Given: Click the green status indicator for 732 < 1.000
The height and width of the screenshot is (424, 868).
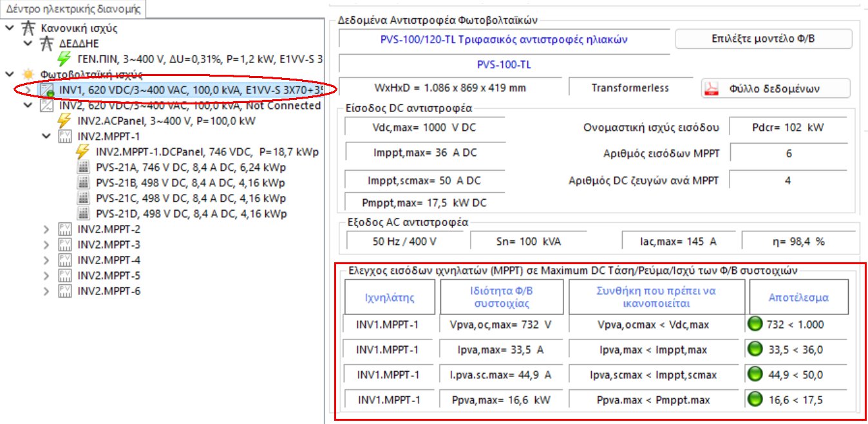Looking at the screenshot, I should (756, 324).
